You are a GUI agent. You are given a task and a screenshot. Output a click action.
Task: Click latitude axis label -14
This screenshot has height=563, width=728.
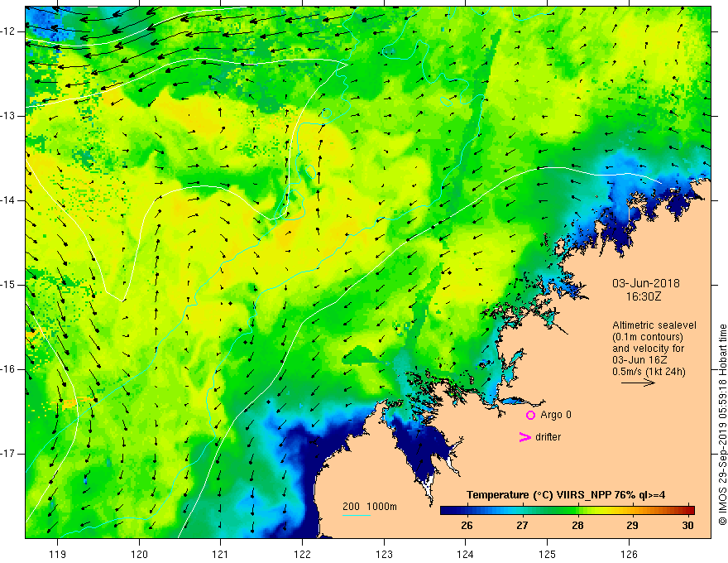coord(8,200)
